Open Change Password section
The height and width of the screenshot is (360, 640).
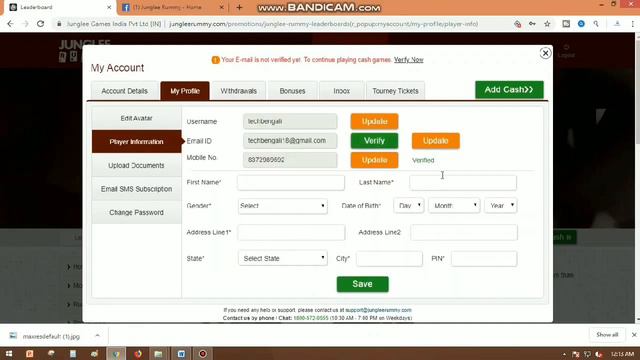pyautogui.click(x=136, y=212)
